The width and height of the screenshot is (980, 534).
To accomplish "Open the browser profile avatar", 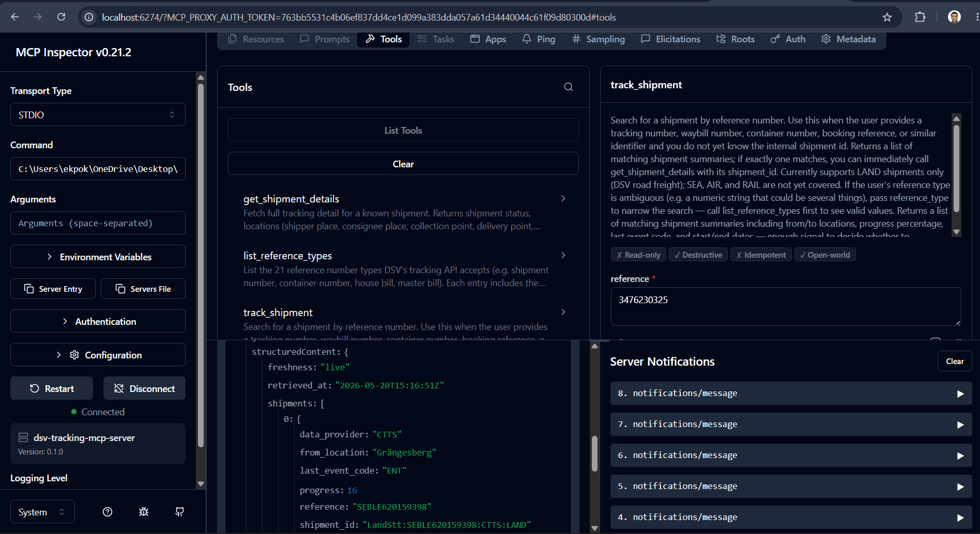I will (954, 17).
